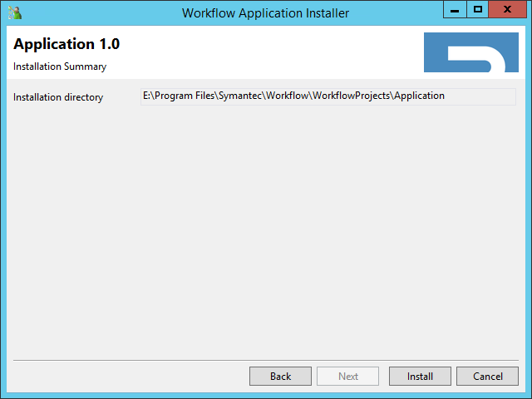
Task: Go back with the Back button
Action: (280, 376)
